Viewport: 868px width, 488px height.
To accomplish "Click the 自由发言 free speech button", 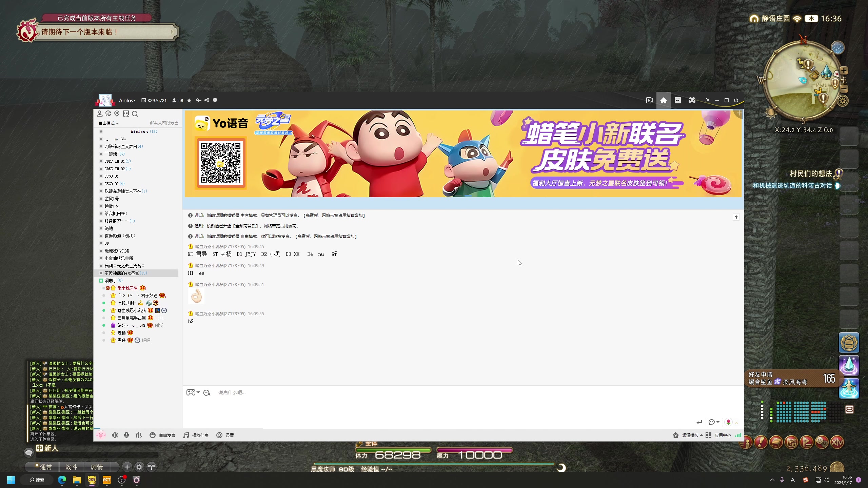I will point(162,435).
